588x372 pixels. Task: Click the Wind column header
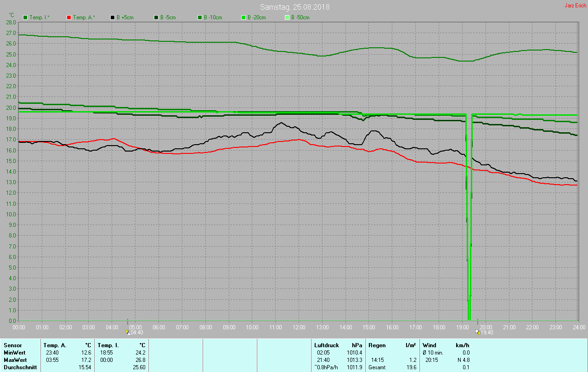[x=430, y=345]
